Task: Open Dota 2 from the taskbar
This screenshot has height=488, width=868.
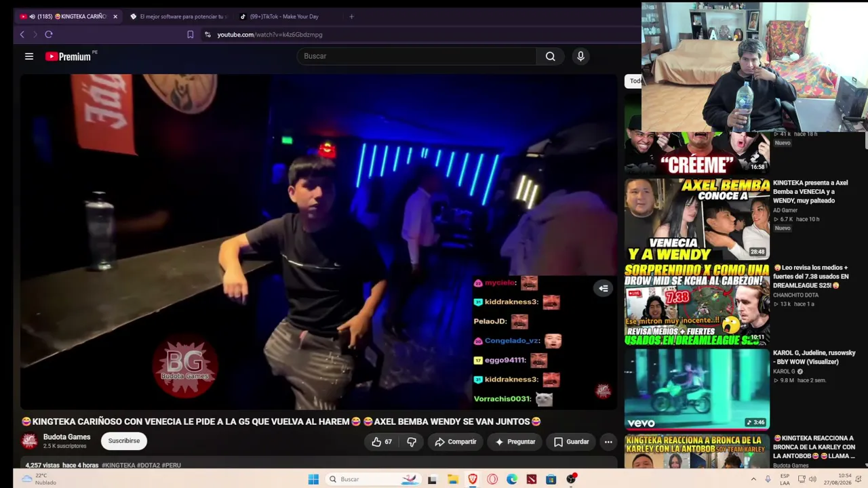Action: 532,479
